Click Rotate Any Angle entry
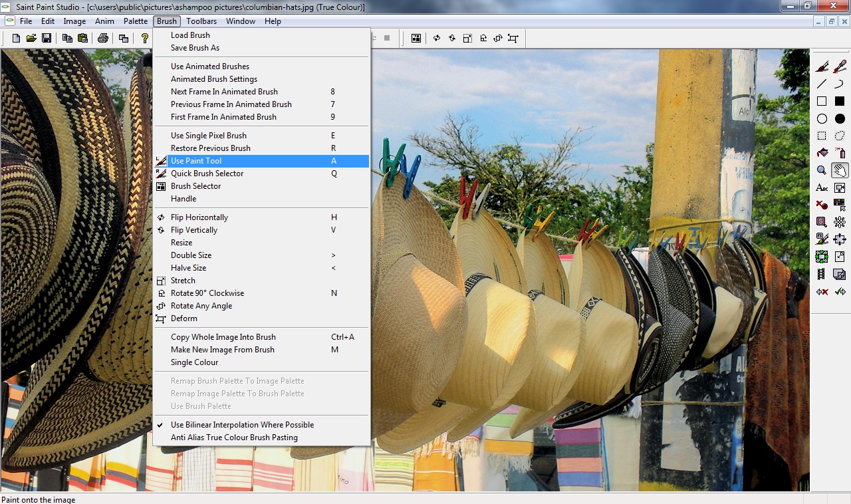This screenshot has height=504, width=851. (201, 306)
